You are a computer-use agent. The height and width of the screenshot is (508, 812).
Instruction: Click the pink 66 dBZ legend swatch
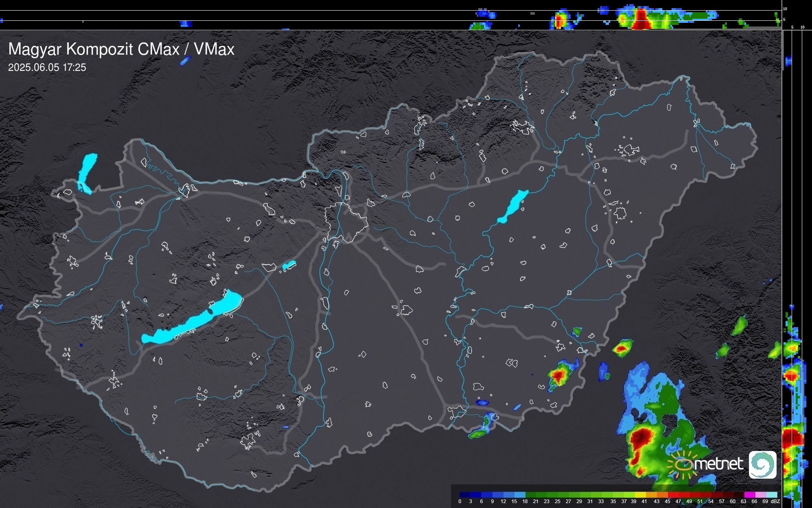coord(760,495)
